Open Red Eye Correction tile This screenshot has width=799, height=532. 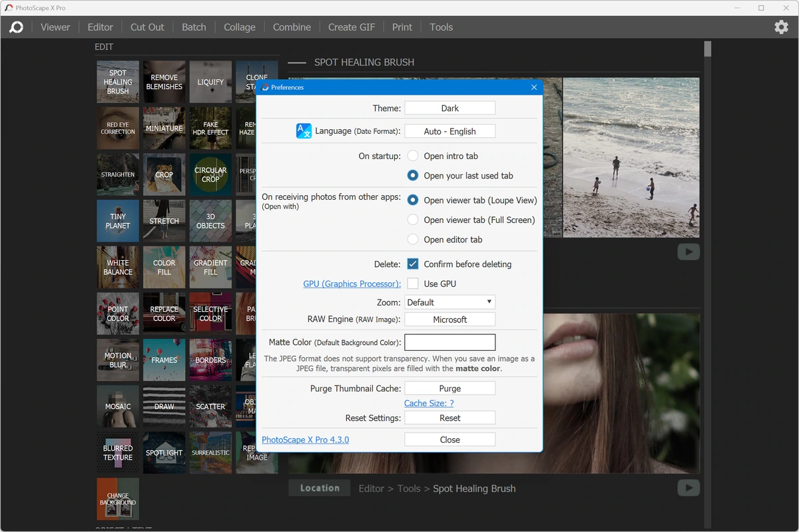point(118,128)
